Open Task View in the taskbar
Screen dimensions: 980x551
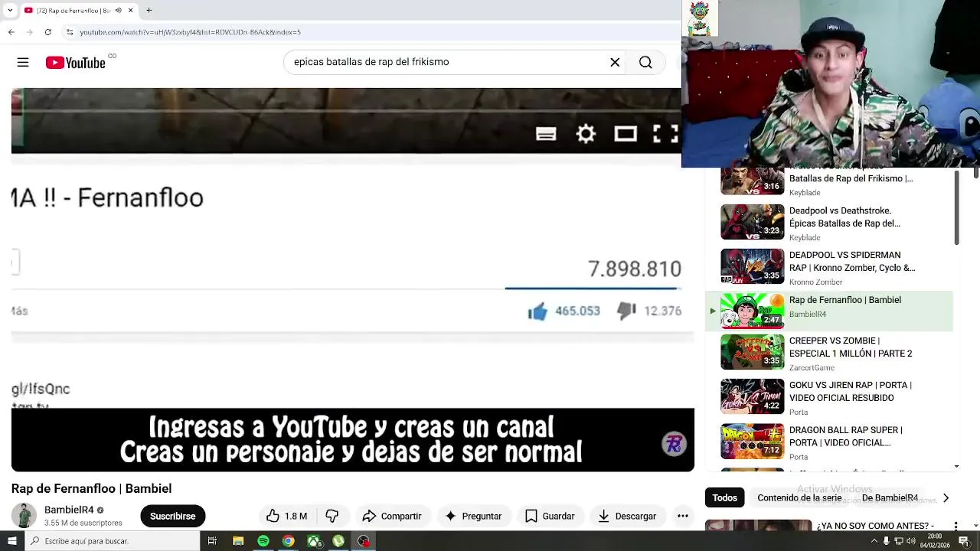[x=212, y=541]
